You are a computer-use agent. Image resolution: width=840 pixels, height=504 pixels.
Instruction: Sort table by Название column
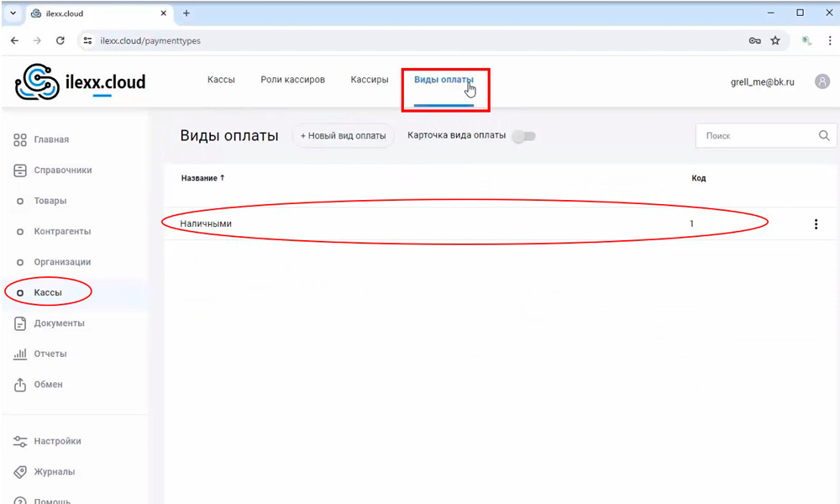(x=202, y=178)
